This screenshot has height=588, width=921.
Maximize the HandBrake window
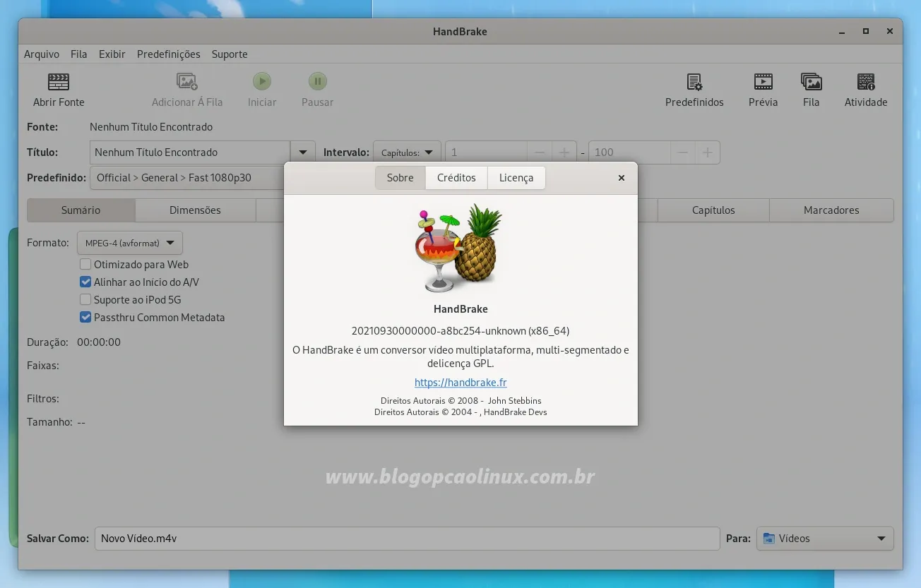coord(866,31)
